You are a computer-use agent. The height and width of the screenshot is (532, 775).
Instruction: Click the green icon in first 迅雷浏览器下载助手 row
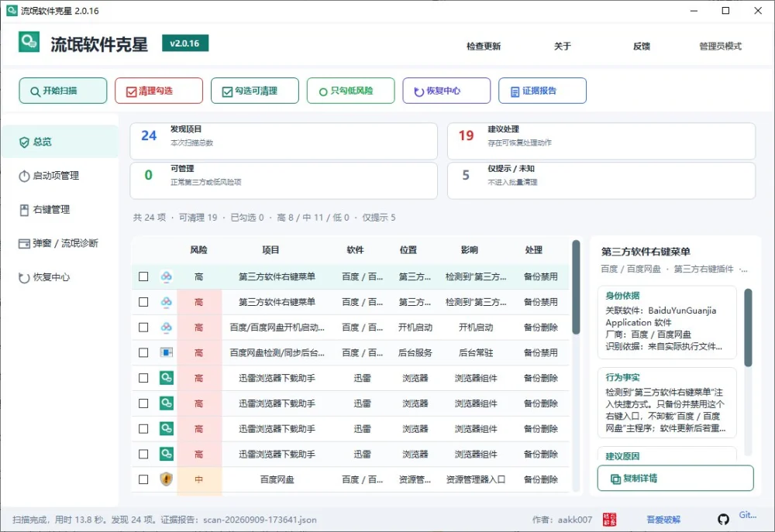point(167,378)
